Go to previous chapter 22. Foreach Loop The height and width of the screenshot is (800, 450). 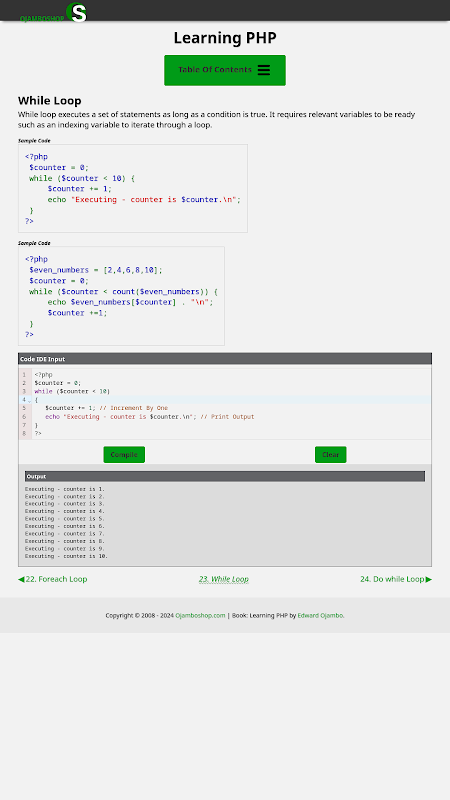pyautogui.click(x=53, y=579)
